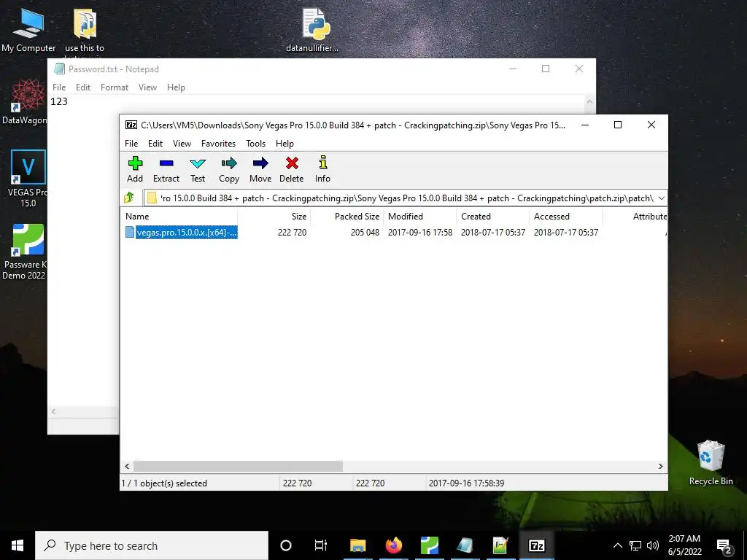Maximize the Notepad window

coord(546,69)
